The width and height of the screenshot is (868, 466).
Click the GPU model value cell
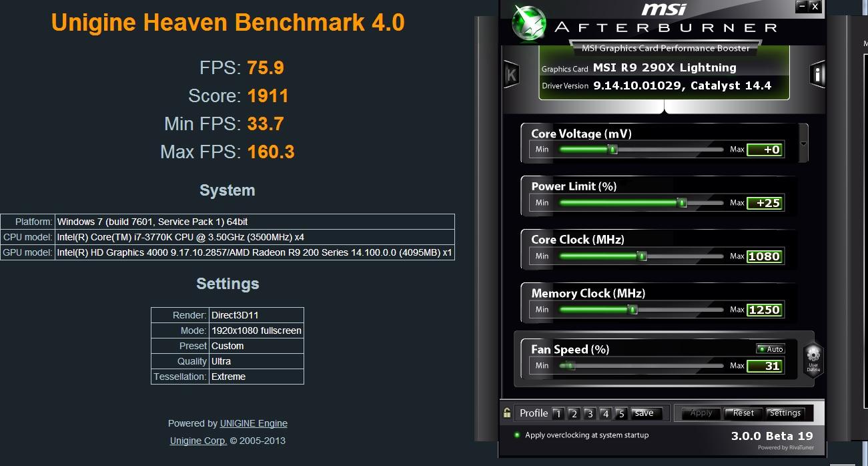tap(255, 252)
